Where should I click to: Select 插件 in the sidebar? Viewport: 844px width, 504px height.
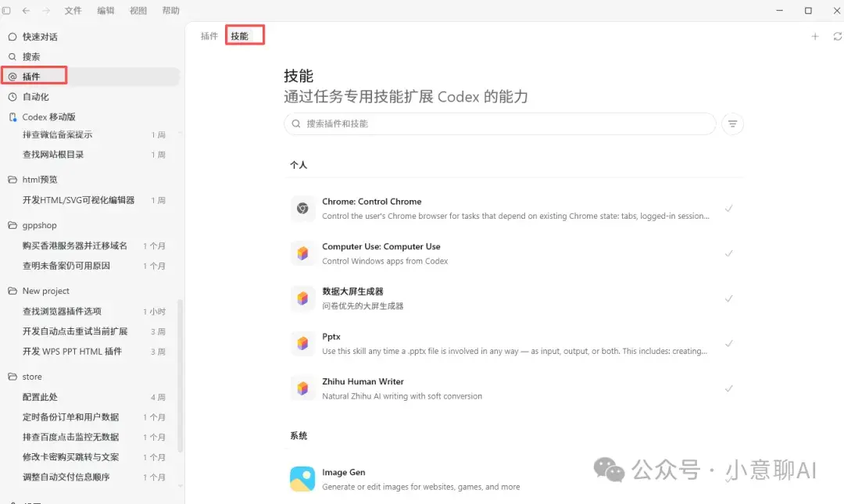point(91,77)
